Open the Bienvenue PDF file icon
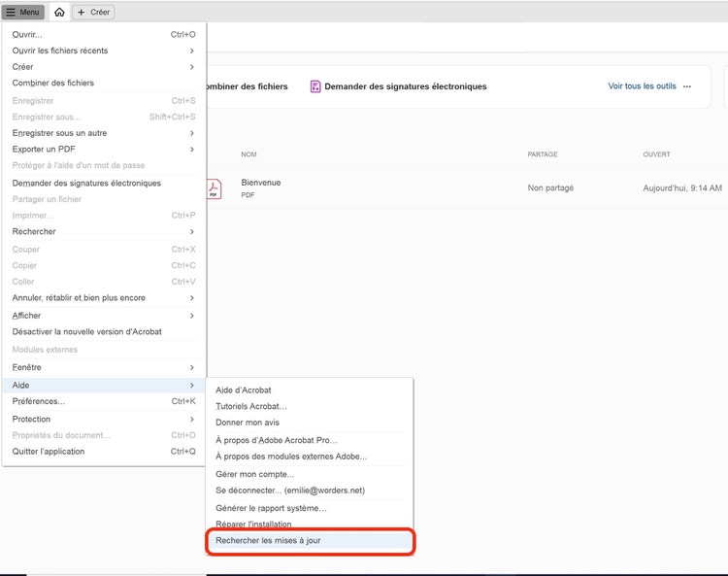Viewport: 728px width, 576px height. pos(214,188)
